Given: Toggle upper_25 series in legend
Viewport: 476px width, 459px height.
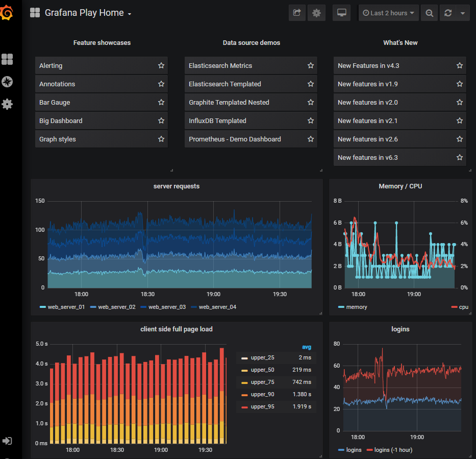Looking at the screenshot, I should [262, 357].
